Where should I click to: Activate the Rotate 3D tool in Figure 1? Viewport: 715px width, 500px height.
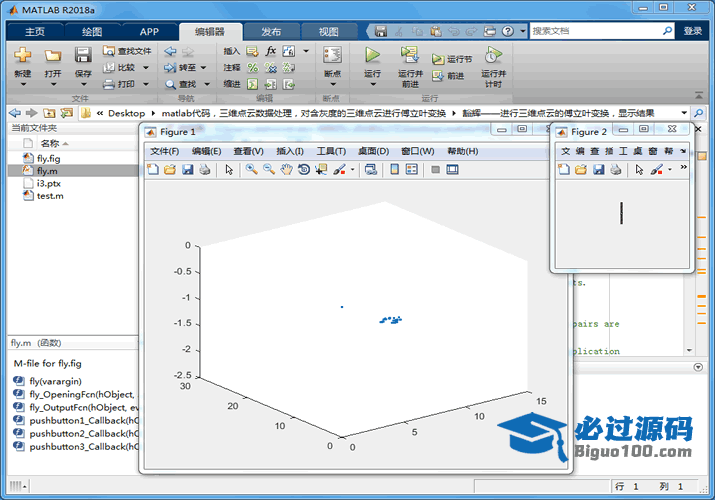pyautogui.click(x=304, y=170)
